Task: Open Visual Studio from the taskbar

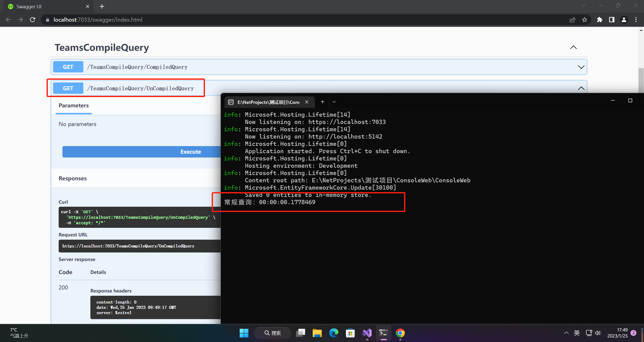Action: [367, 333]
